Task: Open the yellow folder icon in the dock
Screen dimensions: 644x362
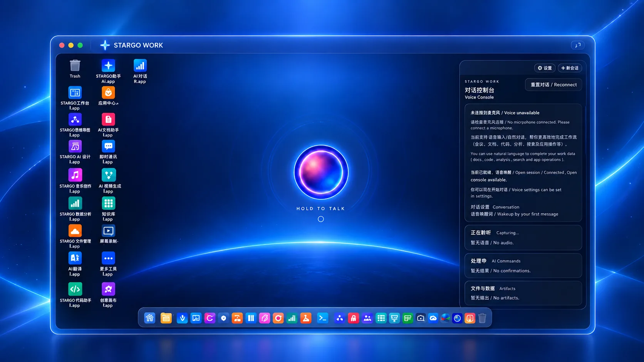Action: click(x=166, y=318)
